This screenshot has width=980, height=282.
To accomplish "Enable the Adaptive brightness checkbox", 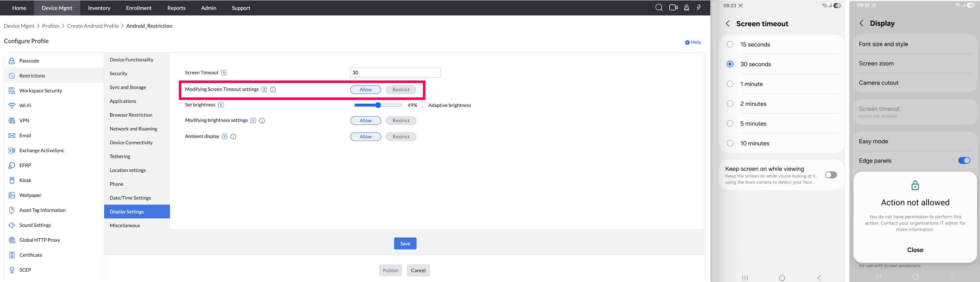I will [x=425, y=105].
